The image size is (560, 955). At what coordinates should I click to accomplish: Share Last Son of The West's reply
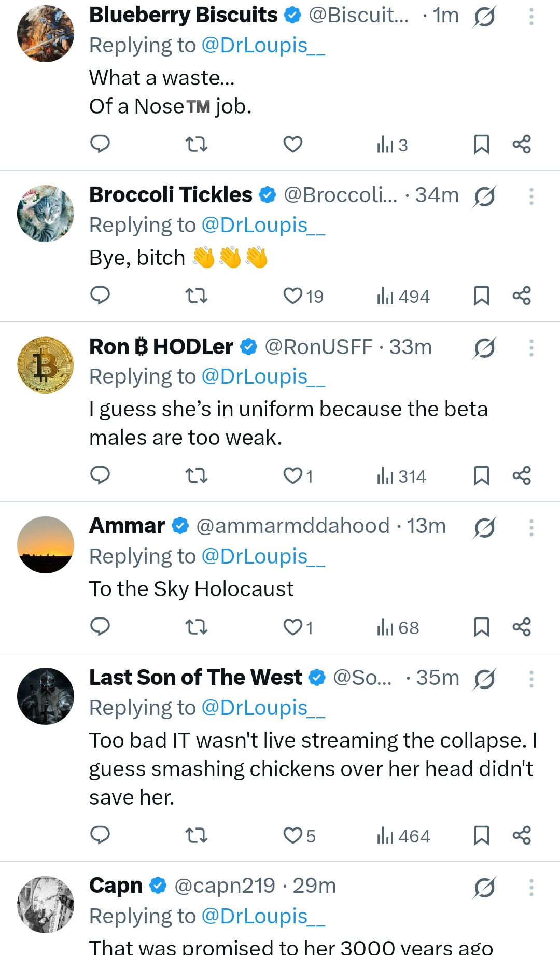(x=522, y=835)
